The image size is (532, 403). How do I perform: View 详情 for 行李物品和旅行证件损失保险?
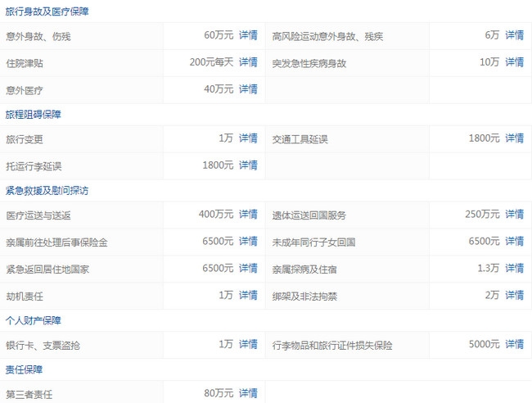[x=514, y=345]
